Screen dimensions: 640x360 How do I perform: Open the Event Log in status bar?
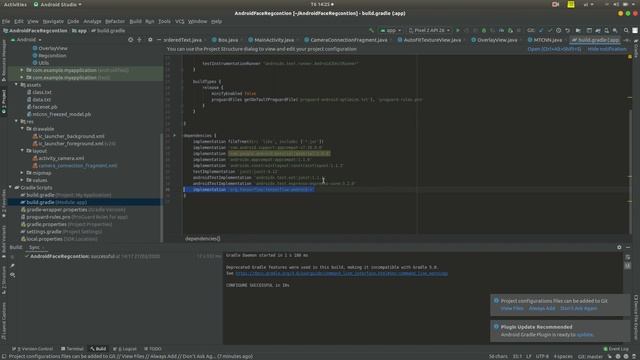616,349
